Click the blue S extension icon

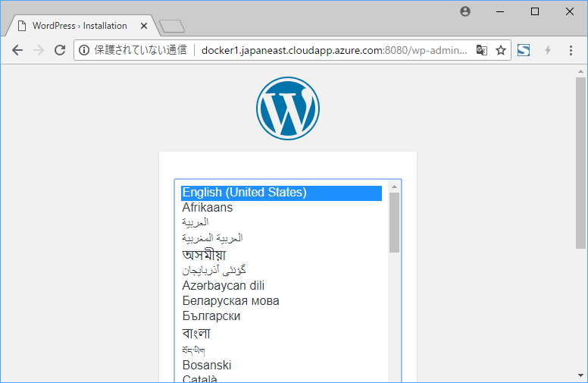524,50
